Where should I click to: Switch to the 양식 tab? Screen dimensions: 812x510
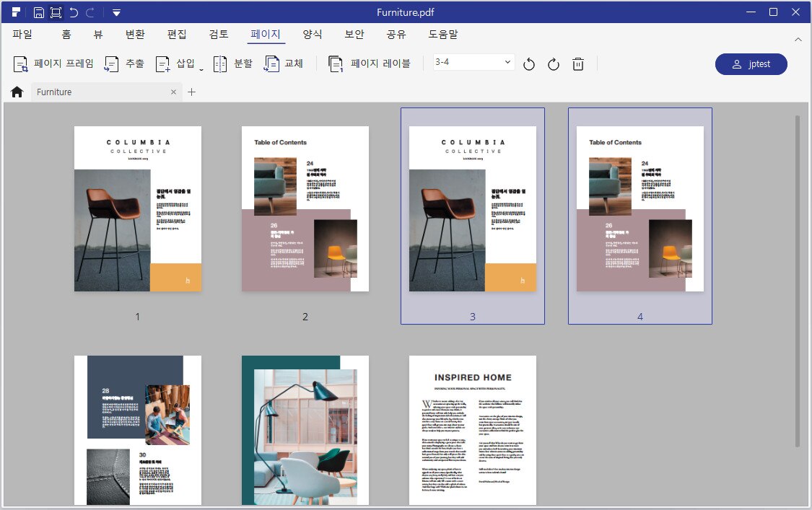[313, 34]
